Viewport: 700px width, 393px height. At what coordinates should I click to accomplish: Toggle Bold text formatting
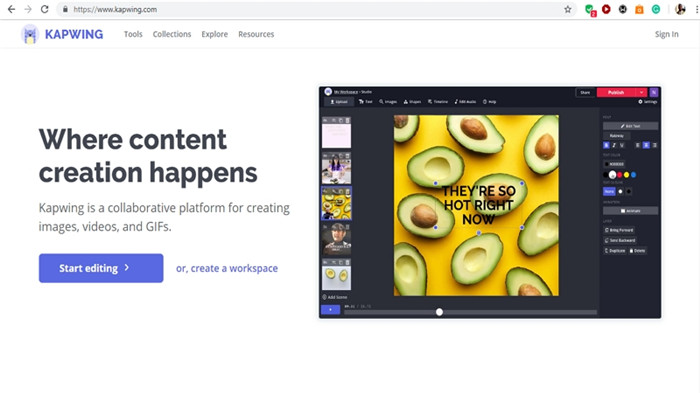pos(606,145)
